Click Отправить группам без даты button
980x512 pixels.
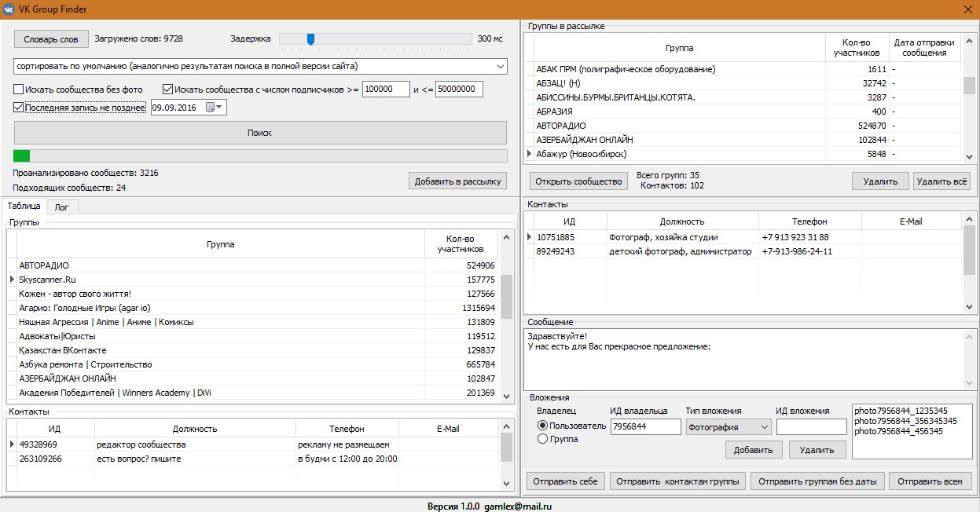(x=818, y=481)
